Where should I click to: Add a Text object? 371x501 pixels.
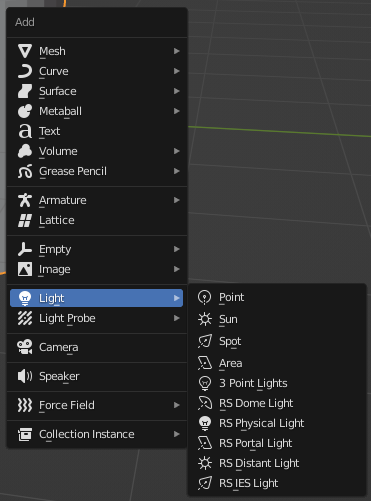point(97,131)
